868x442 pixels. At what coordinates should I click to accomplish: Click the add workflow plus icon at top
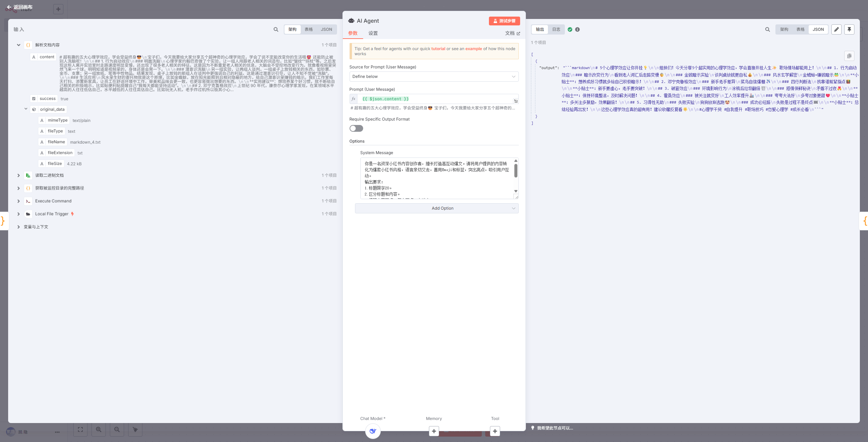(x=58, y=9)
